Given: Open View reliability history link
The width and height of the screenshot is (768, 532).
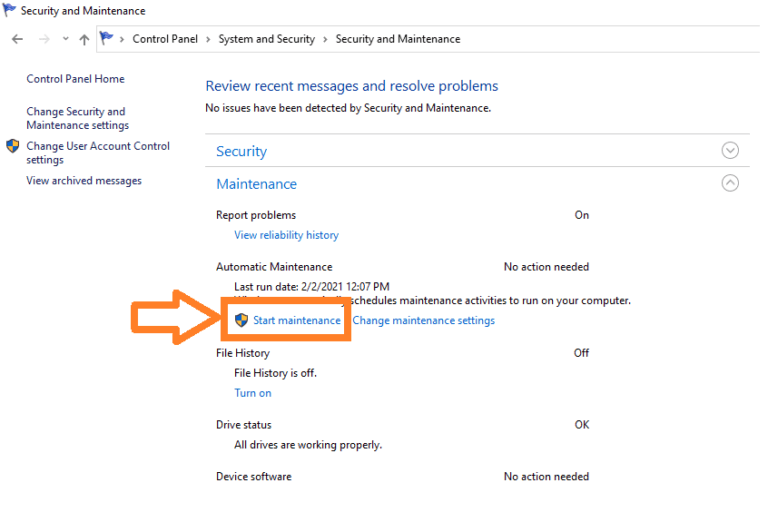Looking at the screenshot, I should pyautogui.click(x=286, y=235).
